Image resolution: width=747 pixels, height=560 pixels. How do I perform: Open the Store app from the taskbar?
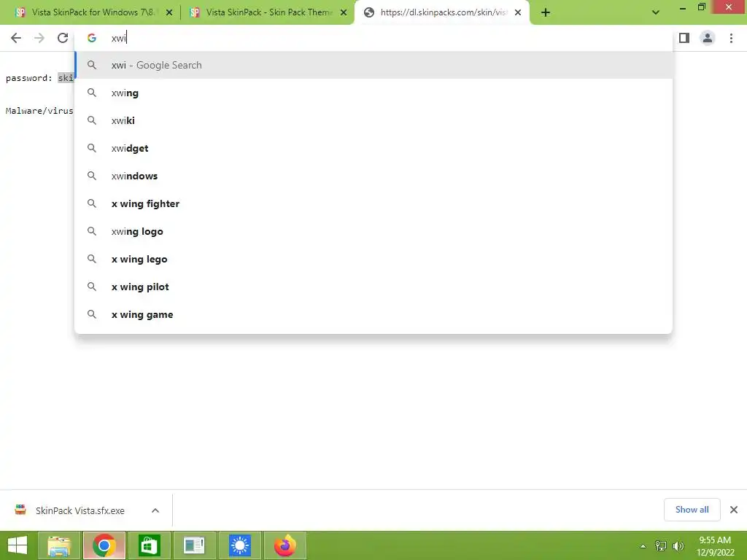coord(149,545)
